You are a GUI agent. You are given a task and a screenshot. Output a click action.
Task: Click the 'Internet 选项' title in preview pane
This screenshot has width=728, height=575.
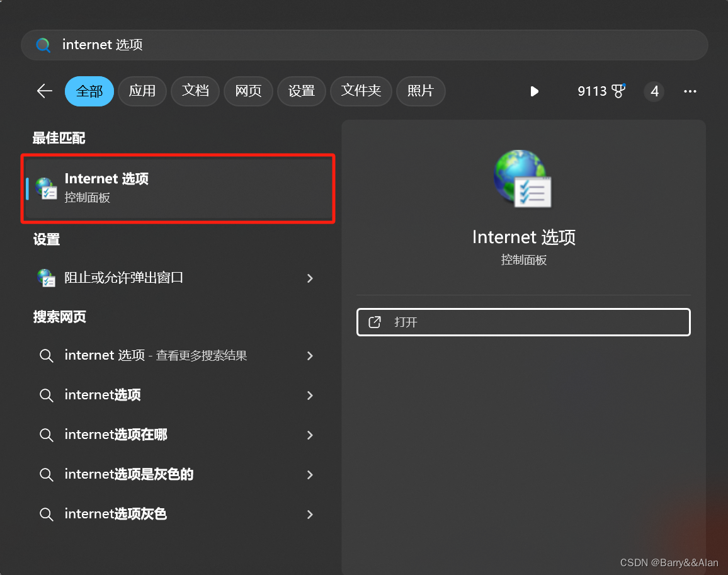(x=524, y=237)
